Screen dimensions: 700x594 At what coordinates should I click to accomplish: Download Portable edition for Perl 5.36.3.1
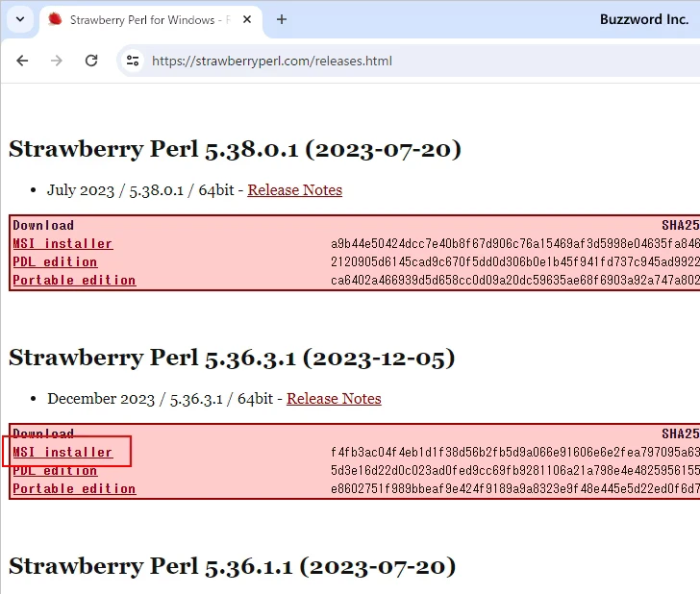[74, 488]
